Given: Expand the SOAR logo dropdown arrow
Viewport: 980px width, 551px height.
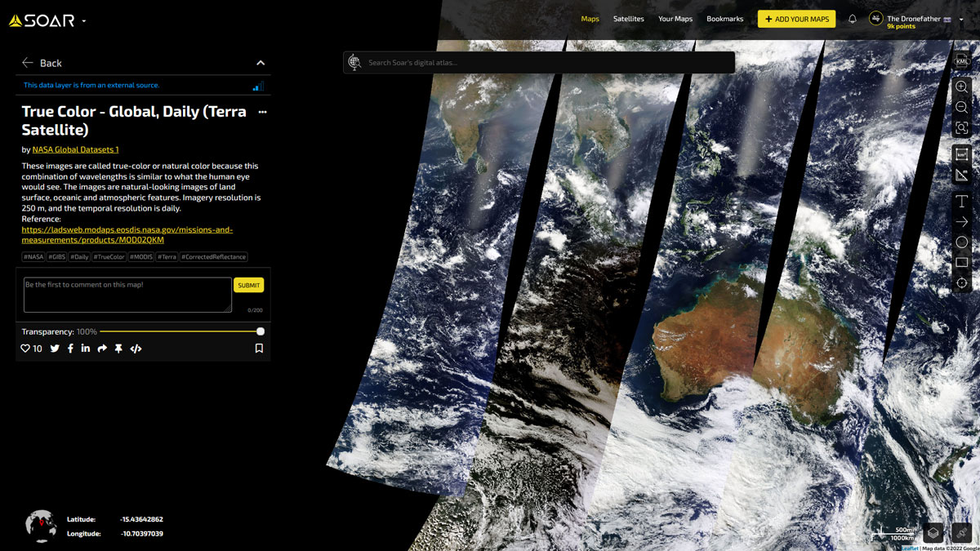Looking at the screenshot, I should (84, 21).
